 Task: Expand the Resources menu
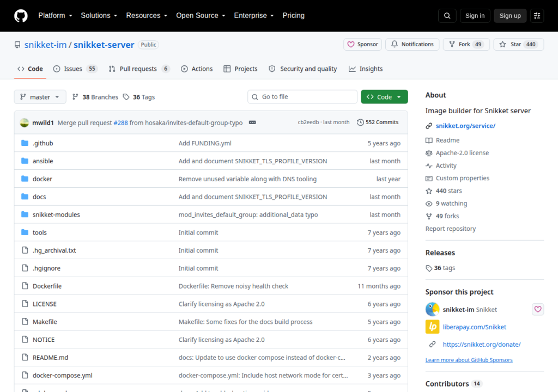[147, 16]
